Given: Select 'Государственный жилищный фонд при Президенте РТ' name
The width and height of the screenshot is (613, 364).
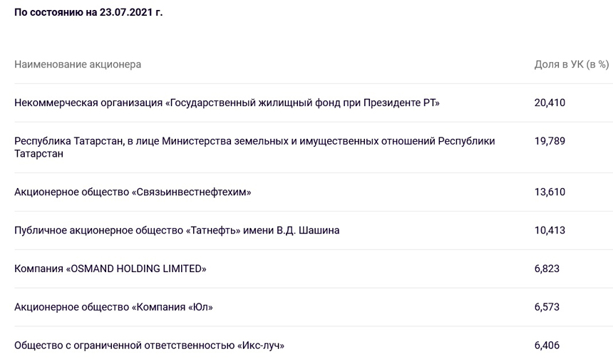Looking at the screenshot, I should point(303,103).
